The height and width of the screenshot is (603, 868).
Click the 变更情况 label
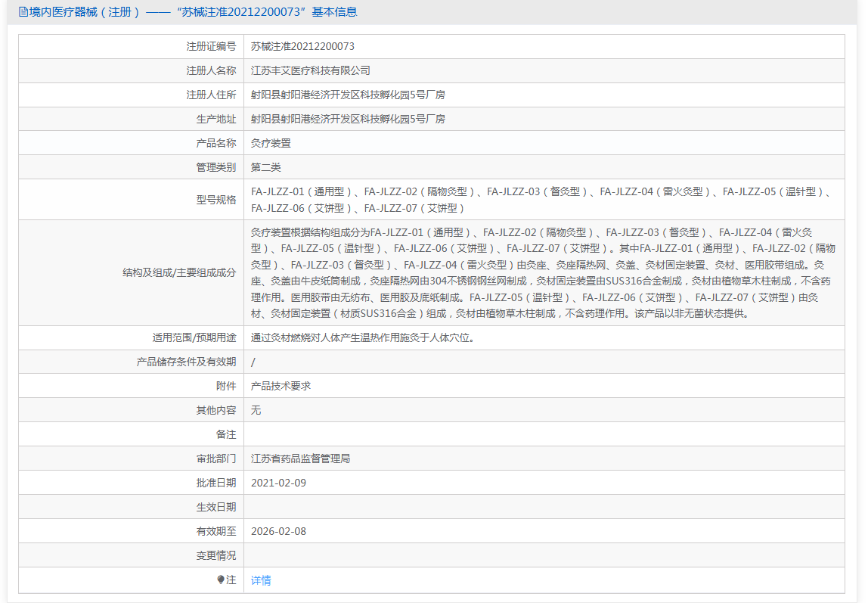216,555
